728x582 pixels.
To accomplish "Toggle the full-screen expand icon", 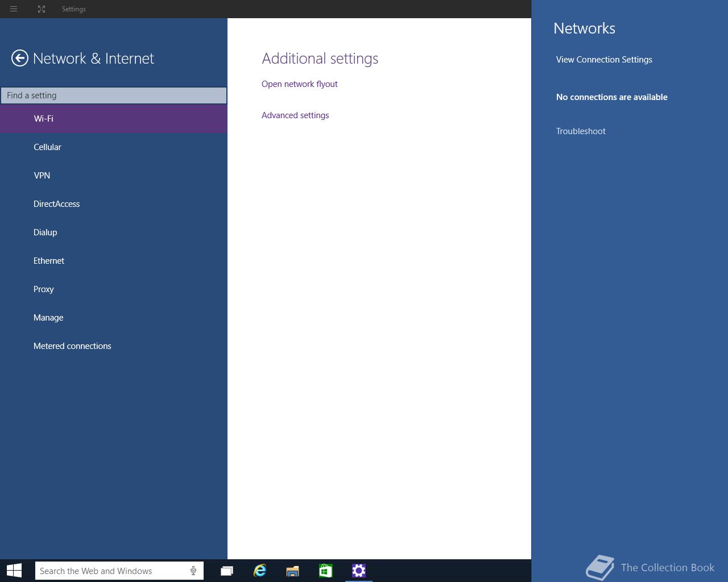I will [42, 9].
